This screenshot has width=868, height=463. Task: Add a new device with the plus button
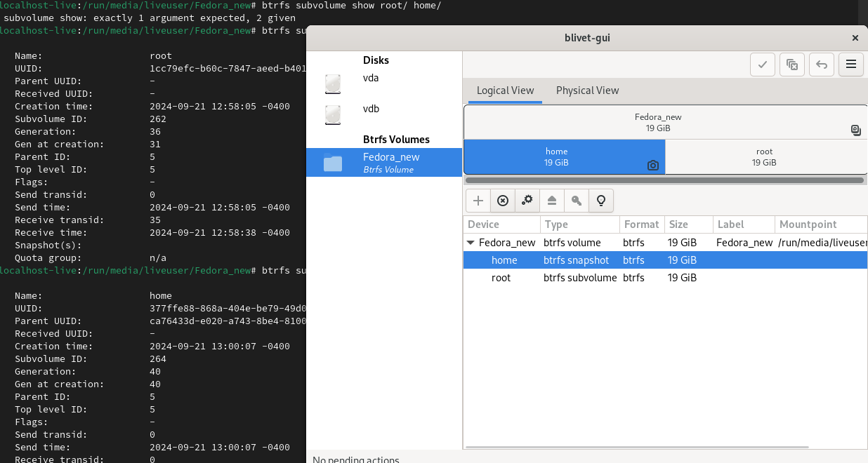(x=478, y=201)
